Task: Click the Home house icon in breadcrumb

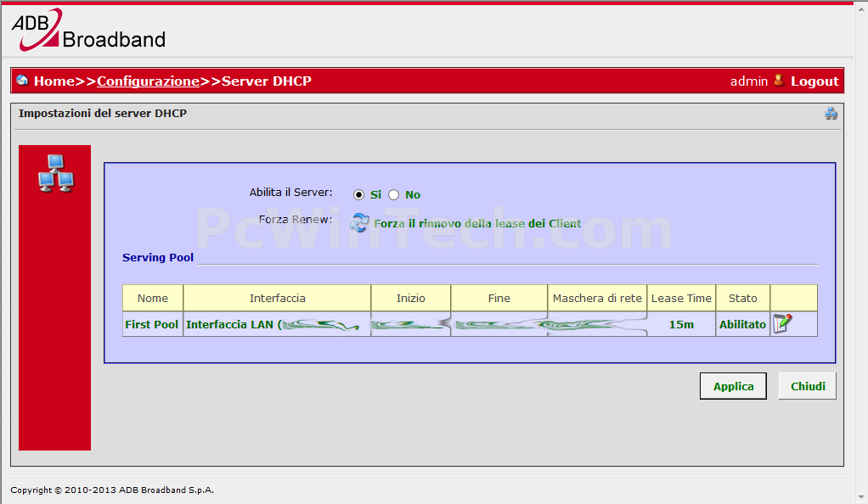Action: pos(22,81)
